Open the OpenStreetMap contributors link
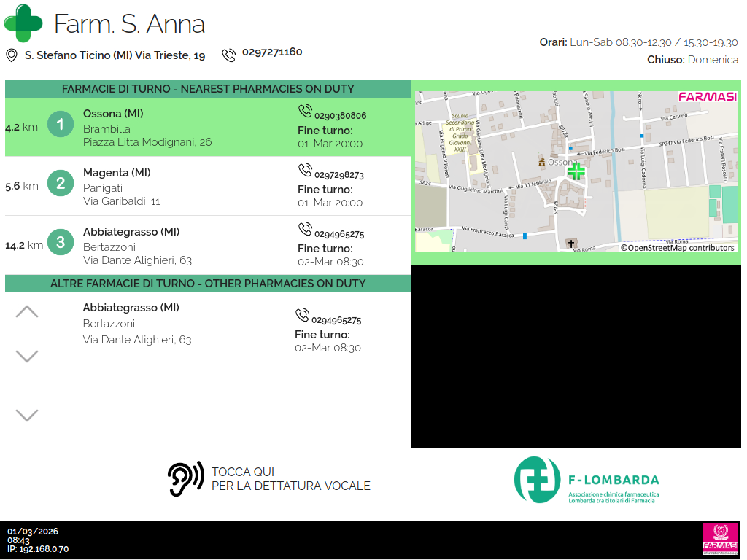 pyautogui.click(x=678, y=248)
